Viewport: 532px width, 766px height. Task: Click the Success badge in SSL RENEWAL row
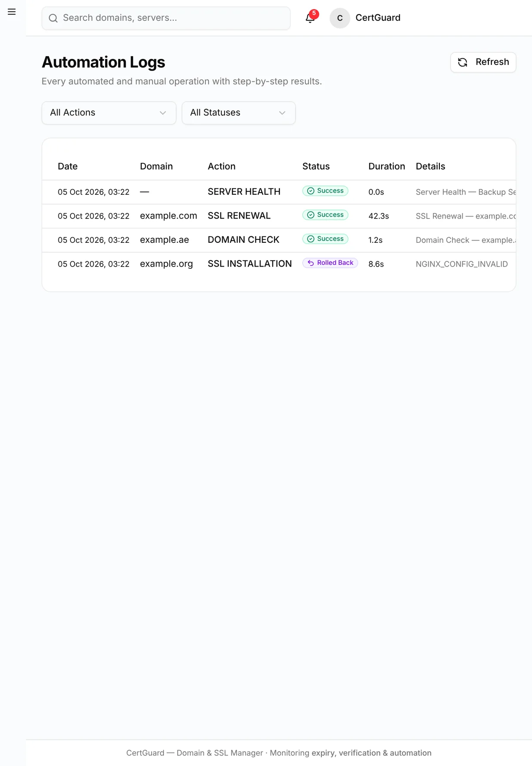[325, 215]
